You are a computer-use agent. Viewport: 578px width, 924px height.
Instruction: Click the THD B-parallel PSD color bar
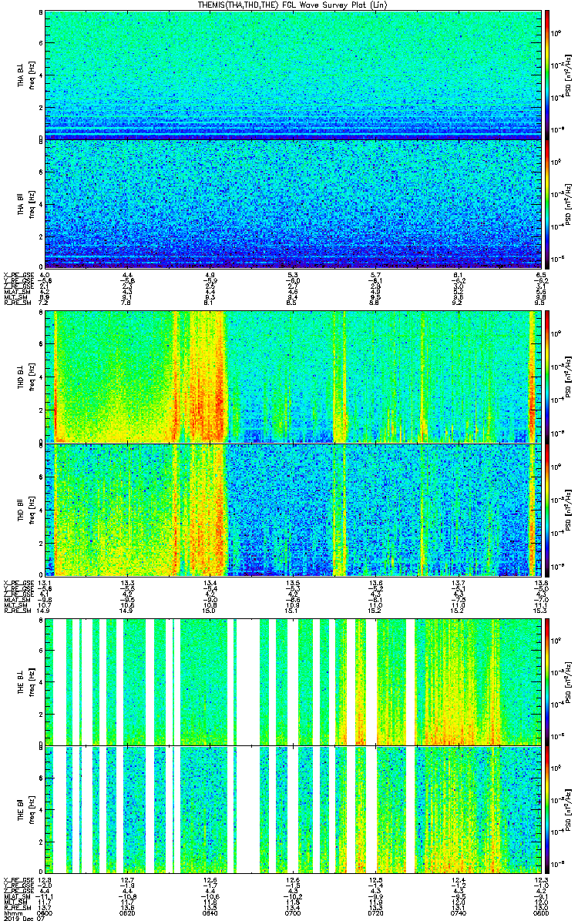click(x=546, y=510)
